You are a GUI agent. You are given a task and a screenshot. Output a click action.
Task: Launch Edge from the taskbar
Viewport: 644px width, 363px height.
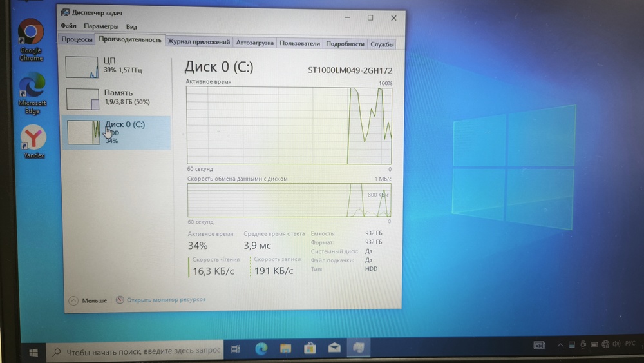[x=261, y=349]
